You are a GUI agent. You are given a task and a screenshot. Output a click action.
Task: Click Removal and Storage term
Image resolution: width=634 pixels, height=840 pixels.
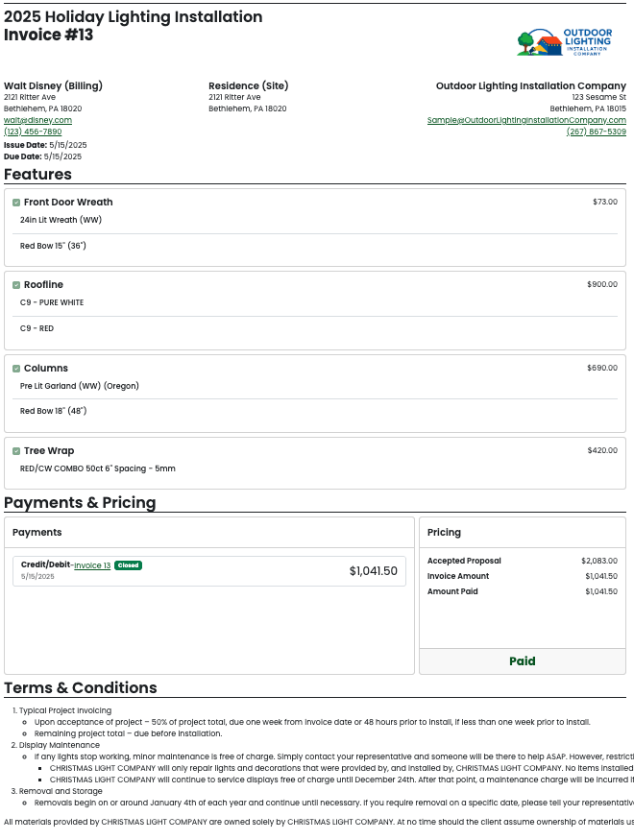pyautogui.click(x=61, y=791)
